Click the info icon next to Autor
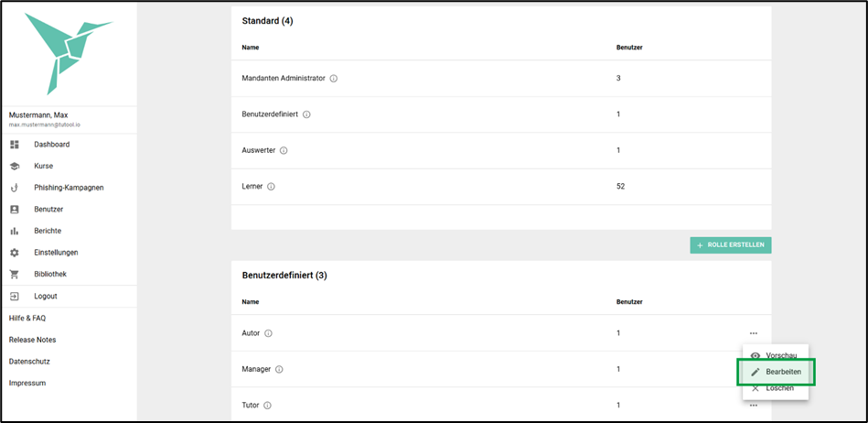 (x=268, y=333)
